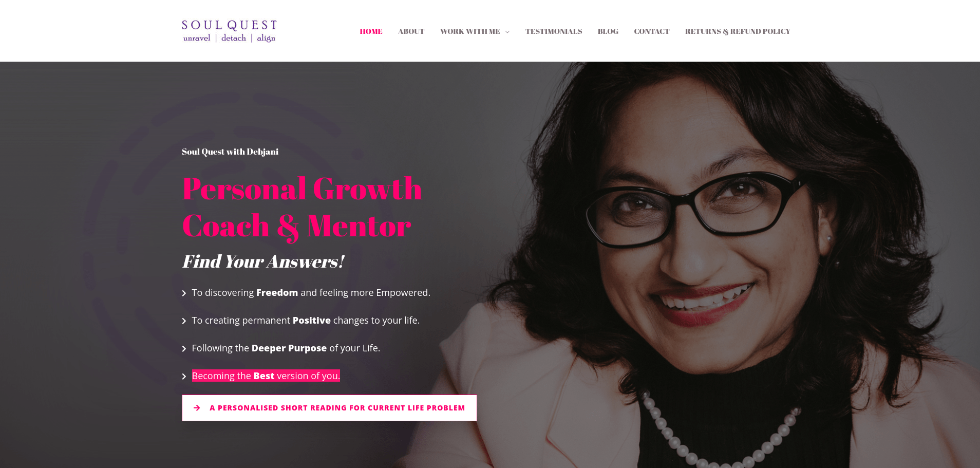
Task: Open Returns & Refund Policy page
Action: pos(738,31)
